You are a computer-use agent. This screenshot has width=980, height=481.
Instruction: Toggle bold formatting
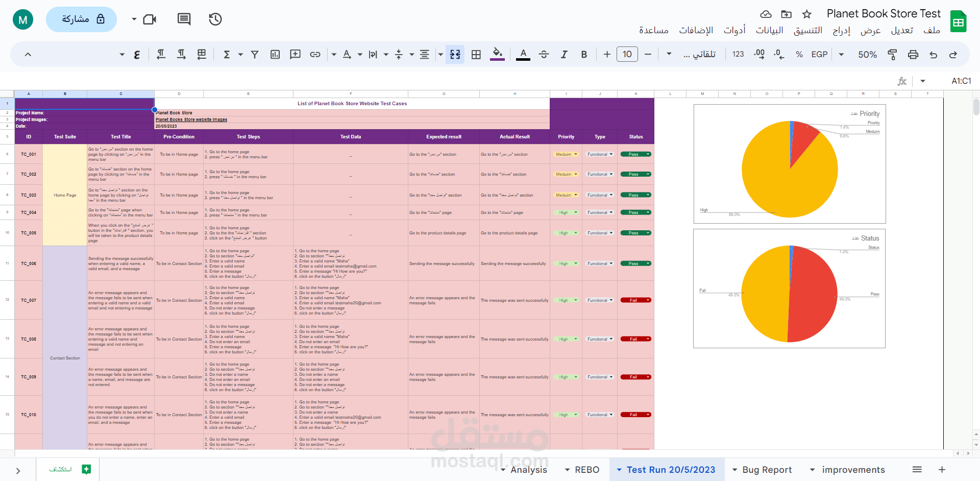tap(584, 55)
